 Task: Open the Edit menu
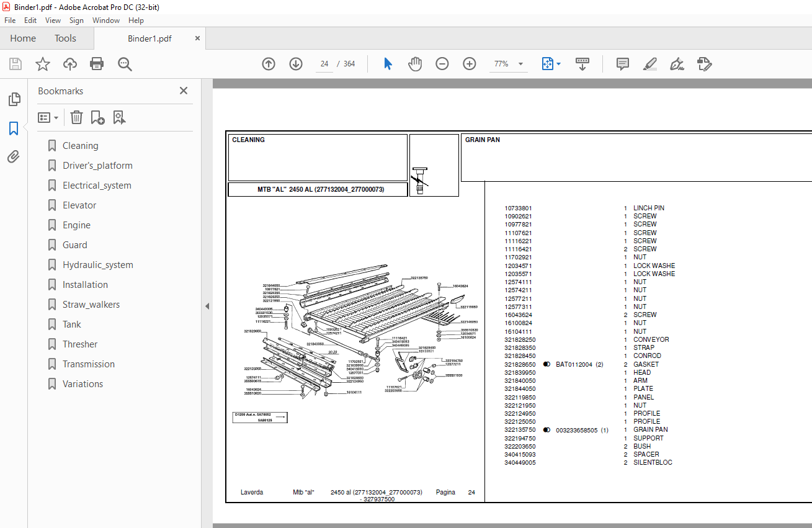pos(30,20)
